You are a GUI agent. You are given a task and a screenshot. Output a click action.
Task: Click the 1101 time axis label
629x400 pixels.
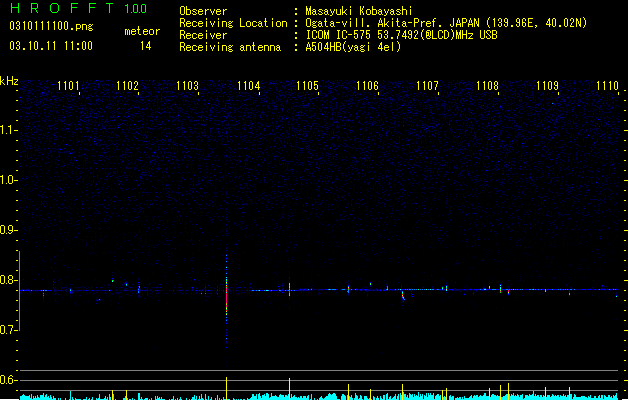[68, 86]
